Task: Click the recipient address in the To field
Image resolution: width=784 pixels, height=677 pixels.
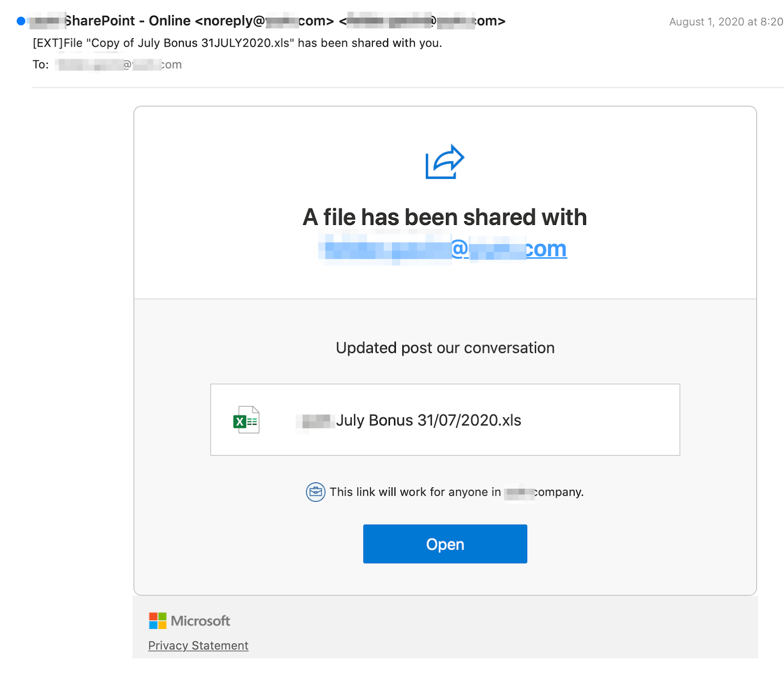Action: (x=119, y=65)
